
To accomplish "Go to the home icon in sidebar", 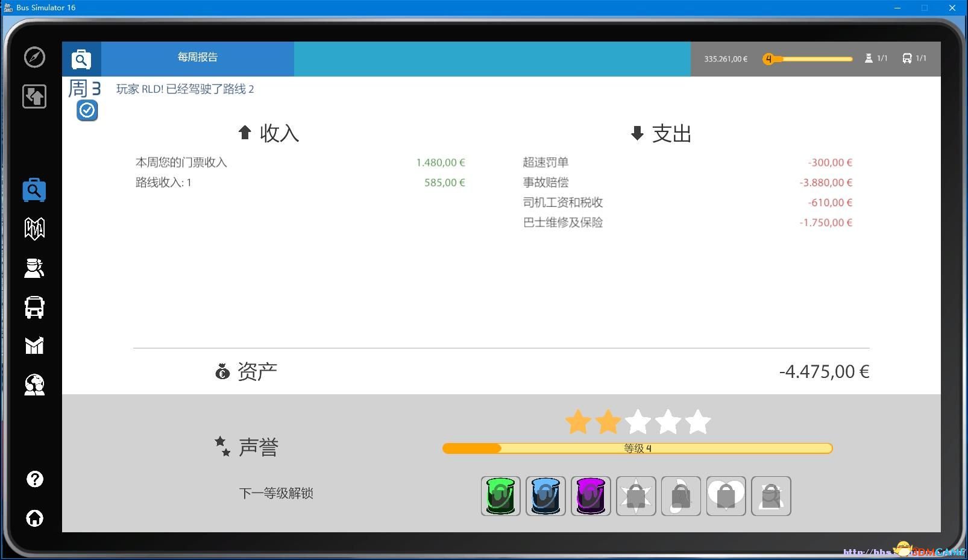I will 35,518.
